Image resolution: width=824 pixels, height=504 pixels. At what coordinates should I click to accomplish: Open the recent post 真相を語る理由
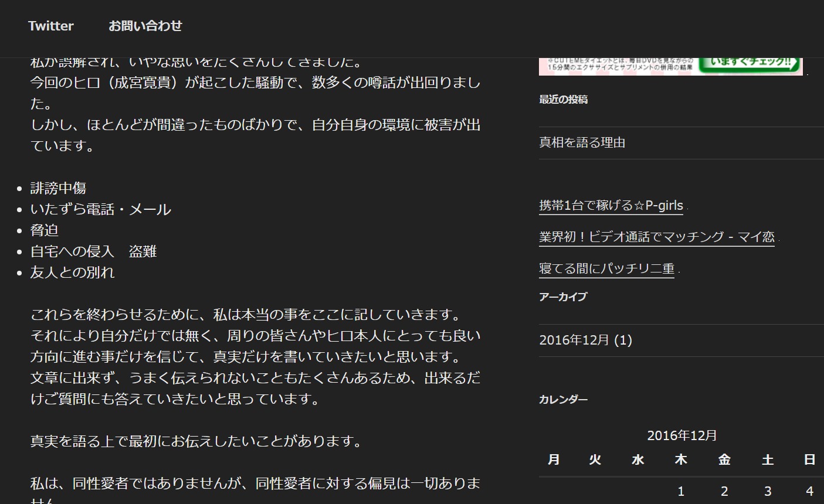(582, 142)
